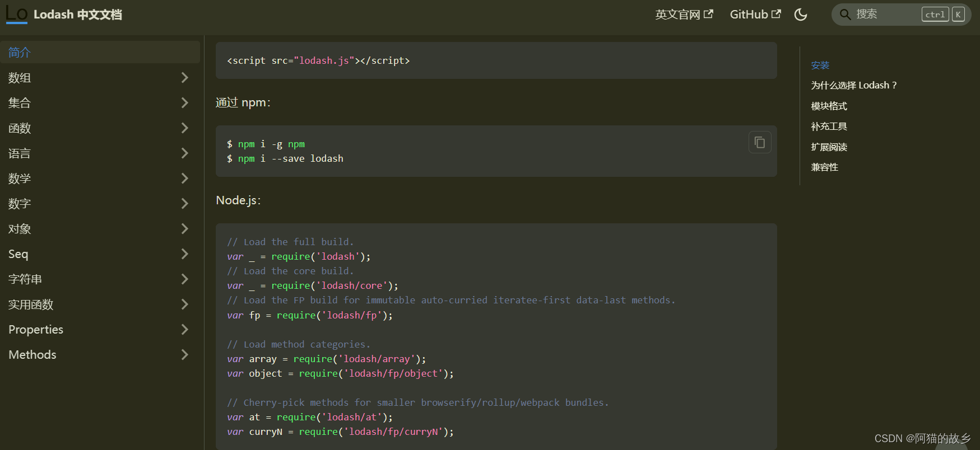This screenshot has height=450, width=980.
Task: Expand the 集合 category chevron
Action: click(184, 103)
